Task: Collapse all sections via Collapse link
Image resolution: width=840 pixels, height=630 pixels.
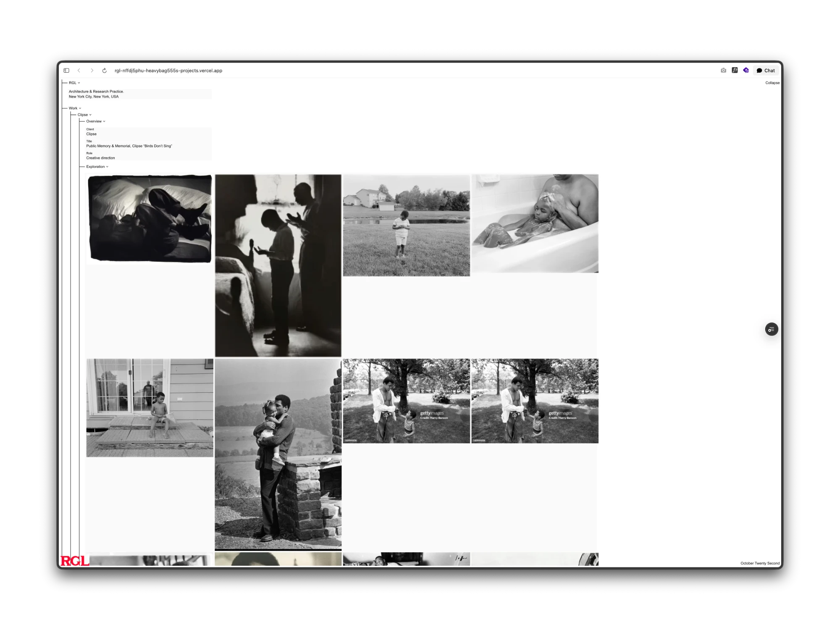Action: (x=772, y=83)
